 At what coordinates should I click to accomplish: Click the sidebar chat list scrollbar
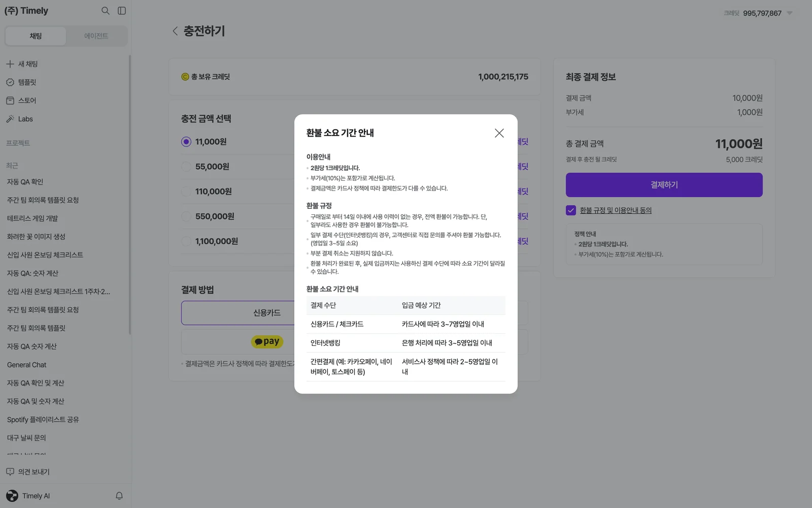[x=130, y=195]
